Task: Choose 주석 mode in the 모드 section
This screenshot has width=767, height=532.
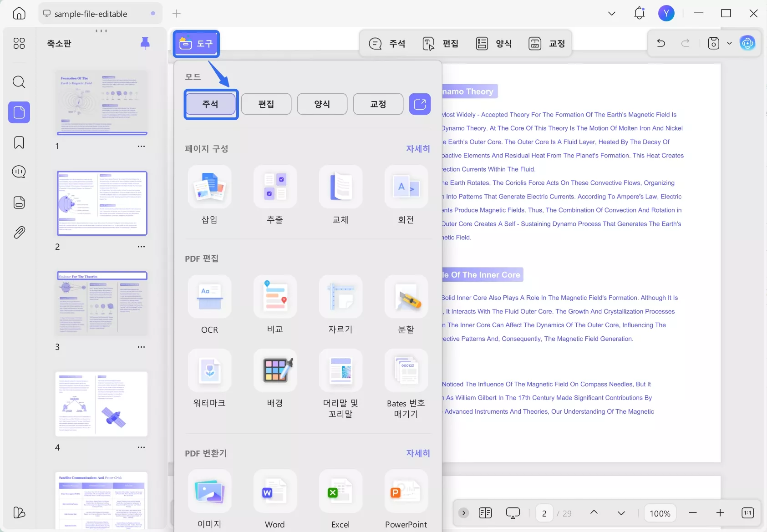Action: [210, 104]
